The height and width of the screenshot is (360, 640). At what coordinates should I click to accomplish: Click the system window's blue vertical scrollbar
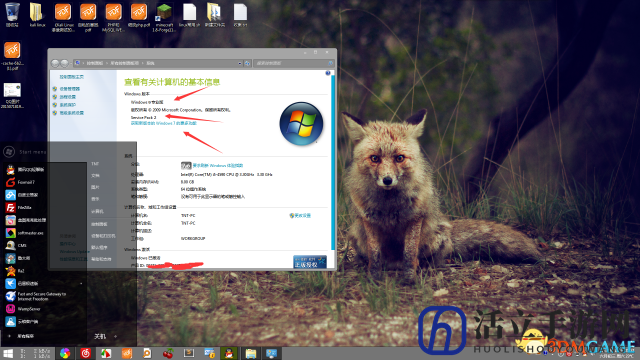(333, 161)
